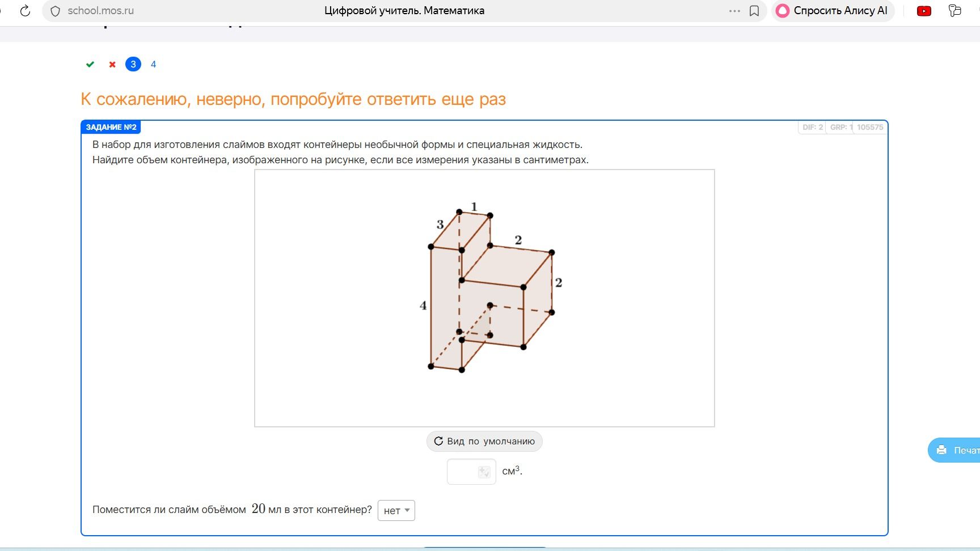Open formula keyboard icon in answer field
This screenshot has width=980, height=551.
[x=484, y=472]
